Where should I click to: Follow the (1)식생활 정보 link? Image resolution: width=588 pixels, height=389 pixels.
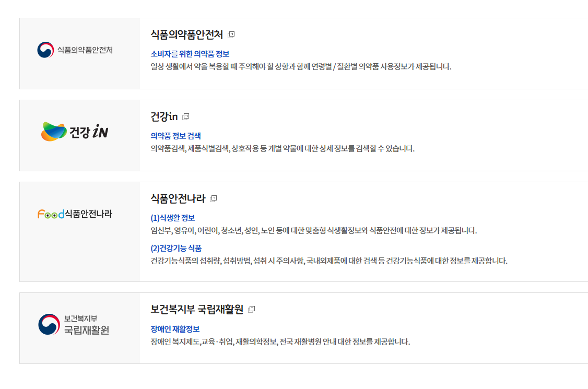(x=172, y=218)
